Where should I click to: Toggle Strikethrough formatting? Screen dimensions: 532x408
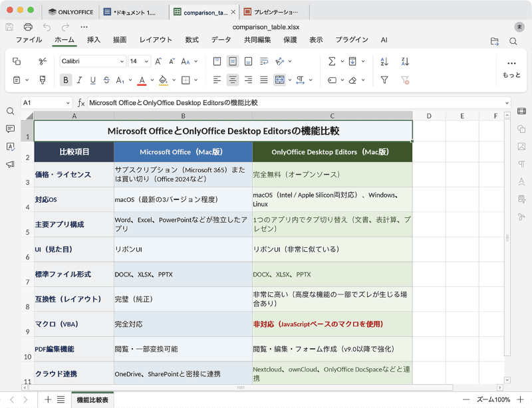coord(106,80)
